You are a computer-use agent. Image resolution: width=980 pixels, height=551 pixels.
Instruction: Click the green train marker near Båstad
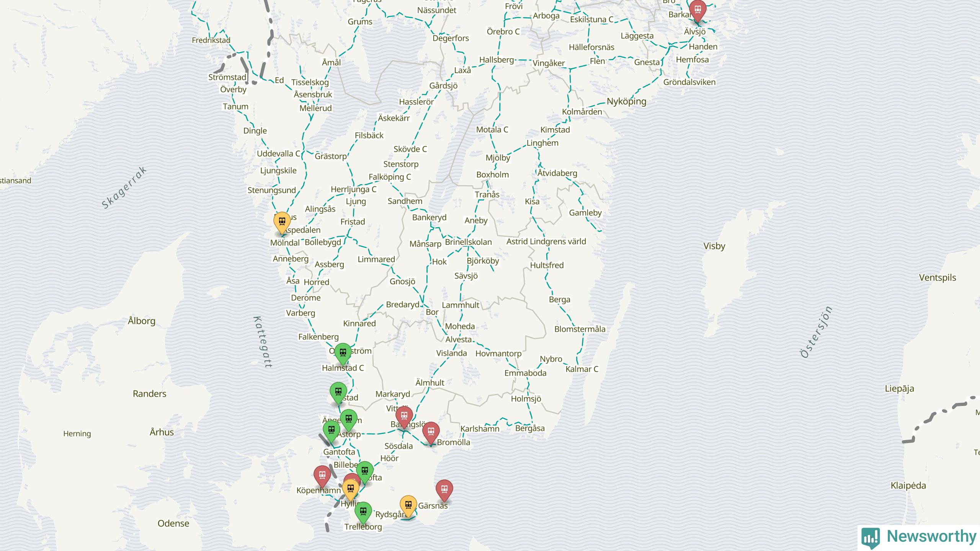(x=338, y=392)
